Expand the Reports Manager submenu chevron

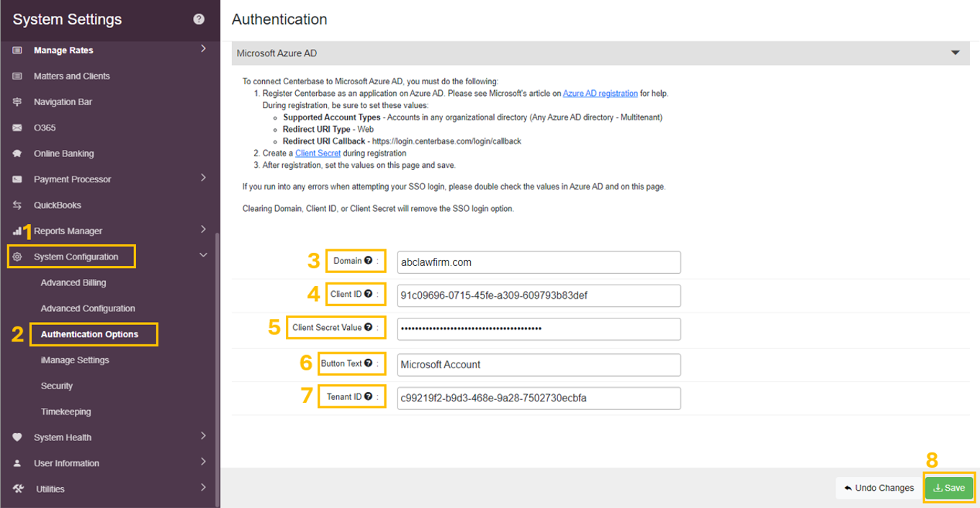[203, 230]
